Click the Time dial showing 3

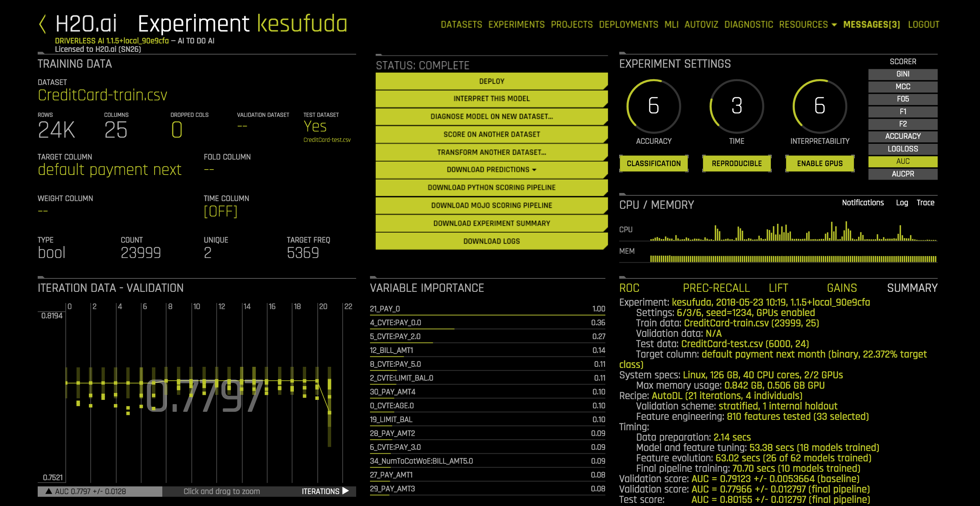[737, 106]
